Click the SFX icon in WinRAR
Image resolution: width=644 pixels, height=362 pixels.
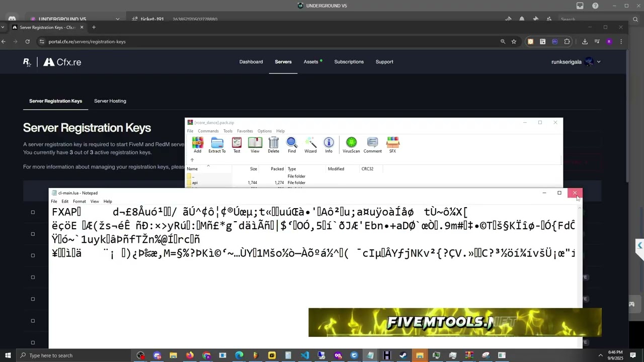(392, 145)
